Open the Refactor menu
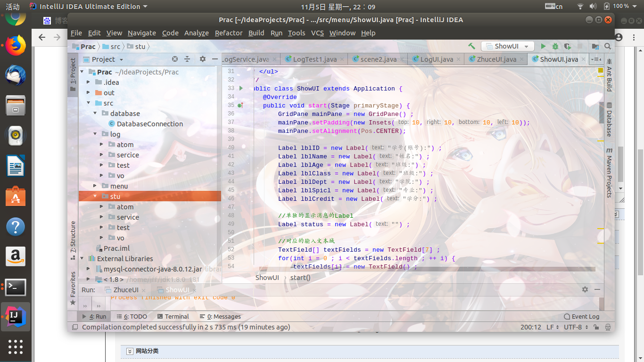 tap(229, 33)
